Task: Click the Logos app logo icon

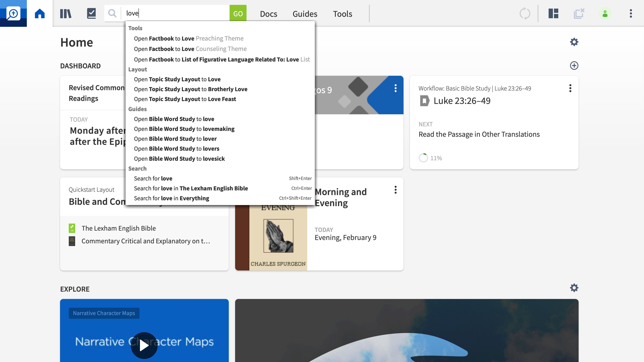Action: [13, 13]
